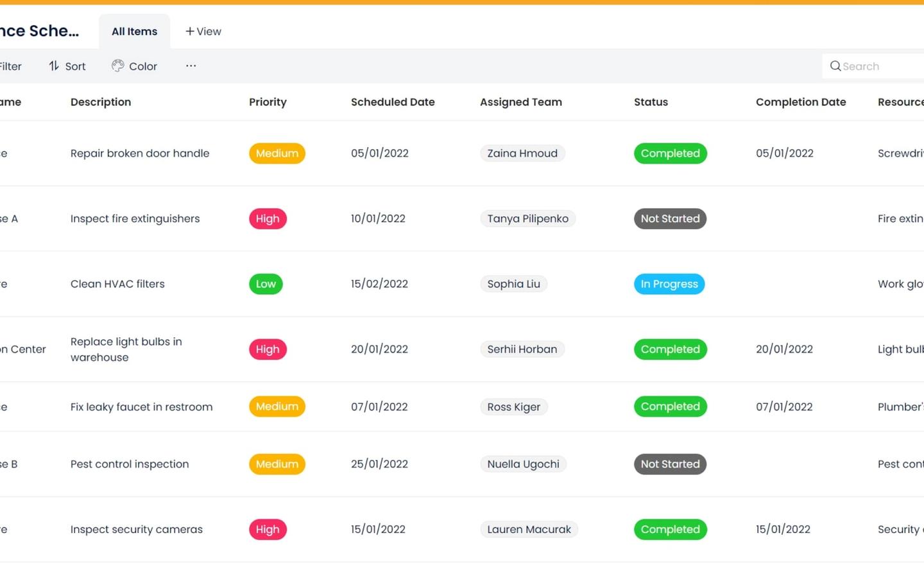Select the Zaina Hmoud team chip

pos(522,153)
